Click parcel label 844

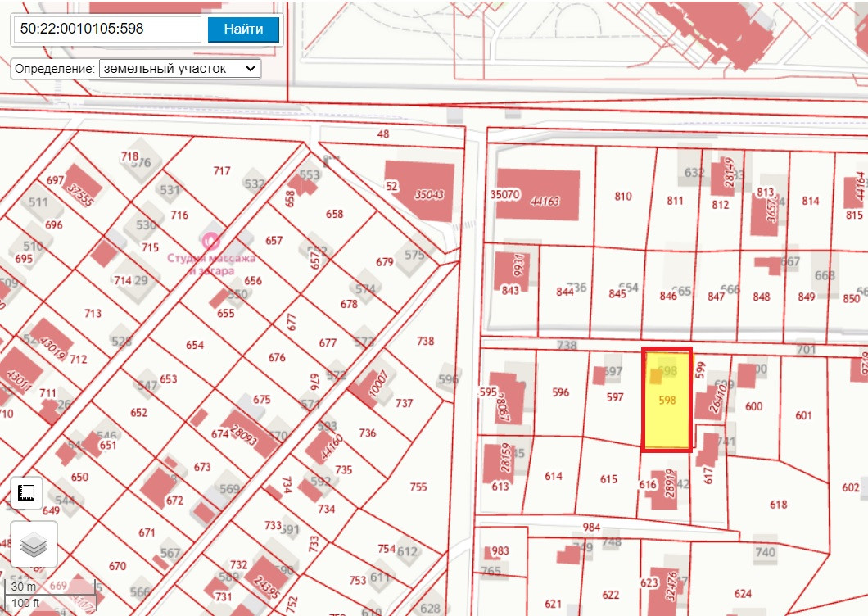565,292
